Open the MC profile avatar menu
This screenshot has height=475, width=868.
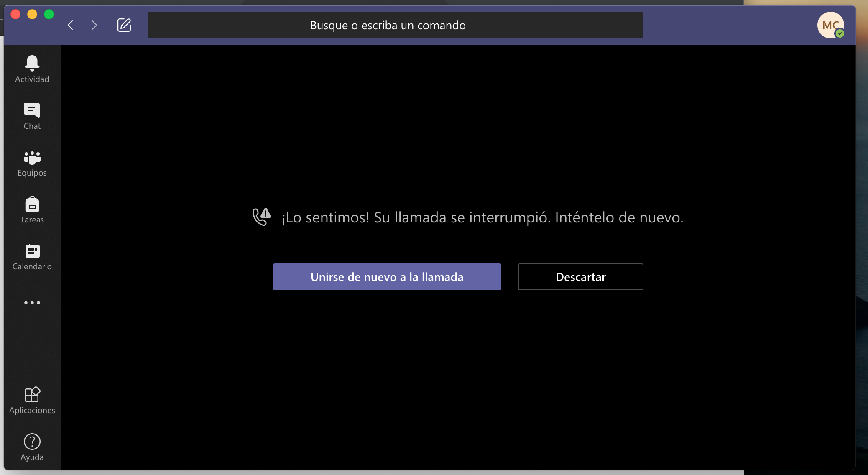[x=831, y=25]
